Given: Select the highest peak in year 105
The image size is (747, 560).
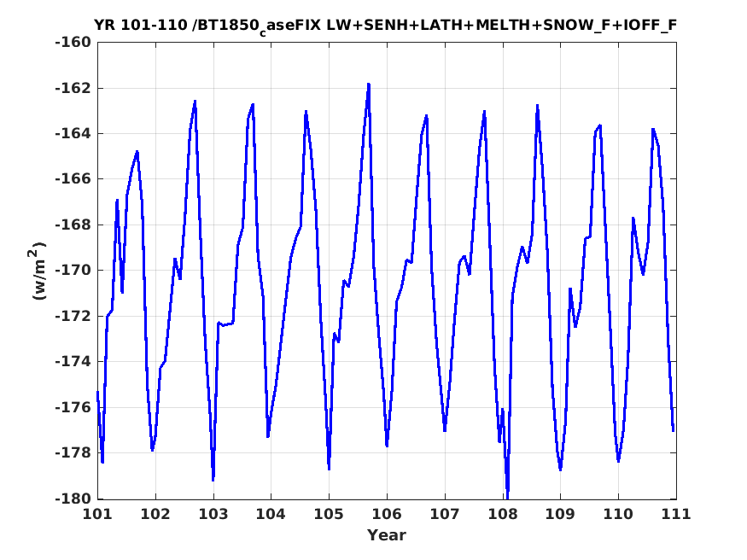Looking at the screenshot, I should 368,85.
